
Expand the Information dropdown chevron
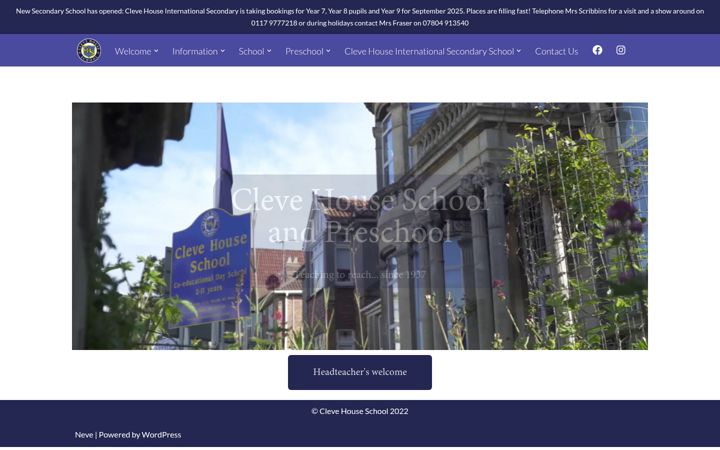(223, 51)
